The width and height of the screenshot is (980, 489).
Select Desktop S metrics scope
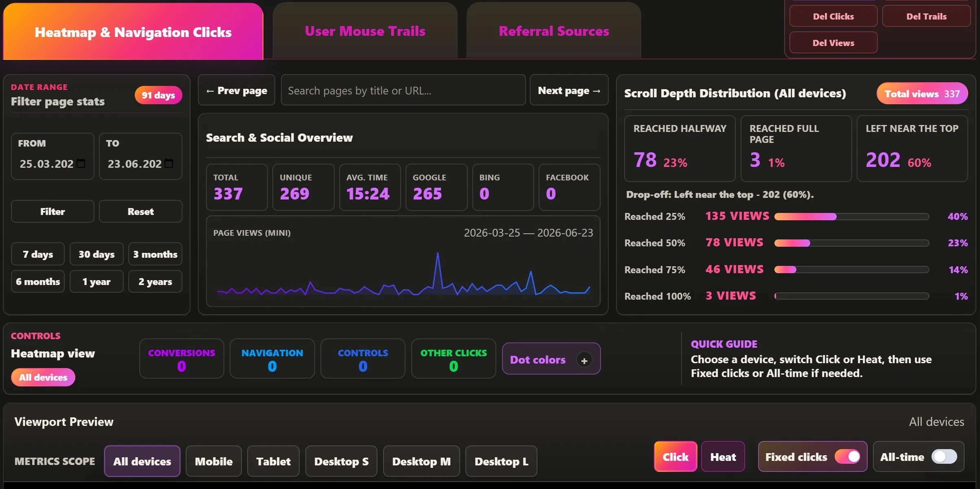341,461
